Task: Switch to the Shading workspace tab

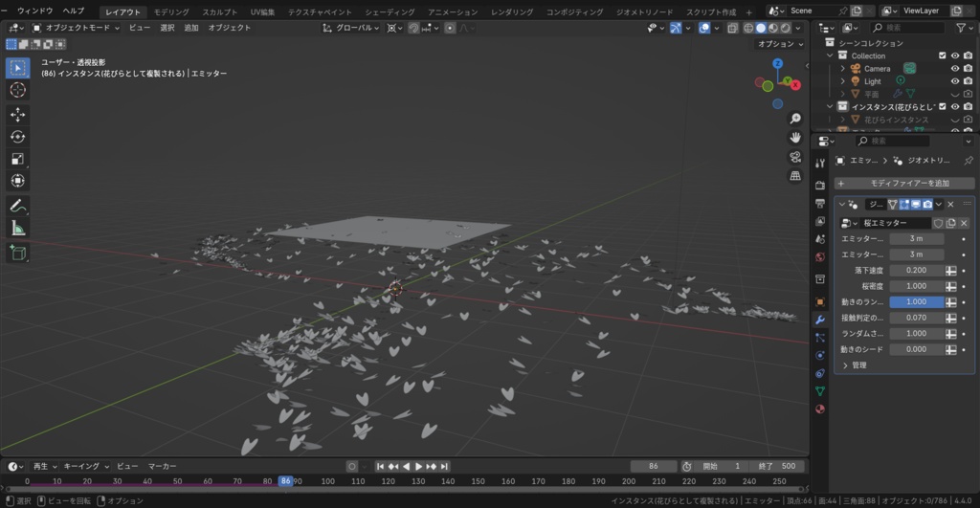Action: click(x=390, y=11)
